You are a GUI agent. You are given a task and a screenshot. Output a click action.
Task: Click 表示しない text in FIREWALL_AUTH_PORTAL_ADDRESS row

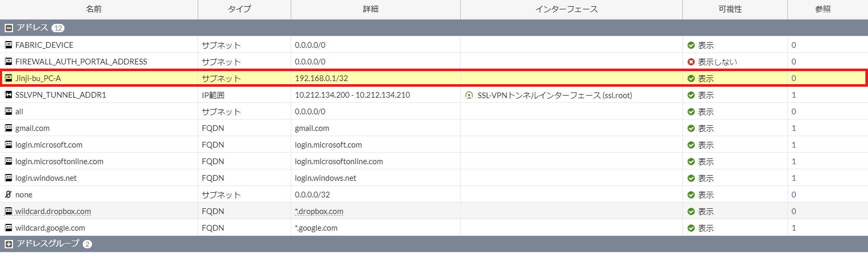pyautogui.click(x=717, y=62)
